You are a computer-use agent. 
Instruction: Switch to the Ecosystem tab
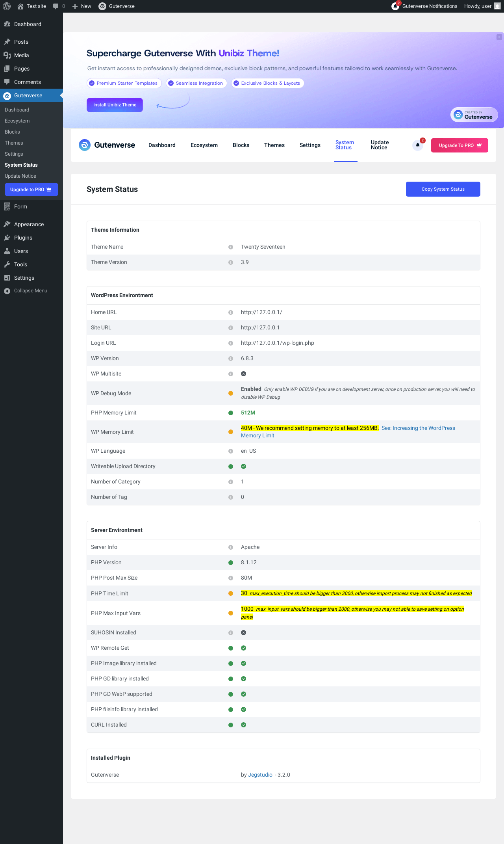pos(204,145)
